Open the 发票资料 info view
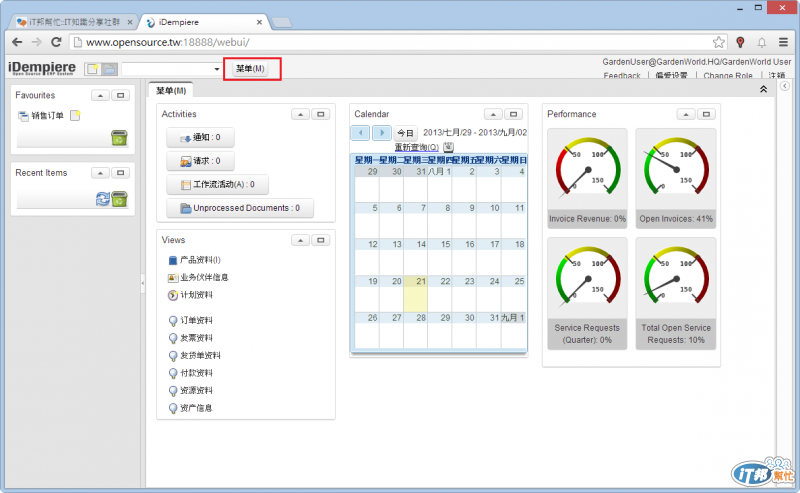Screen dimensions: 800x493 click(x=190, y=338)
